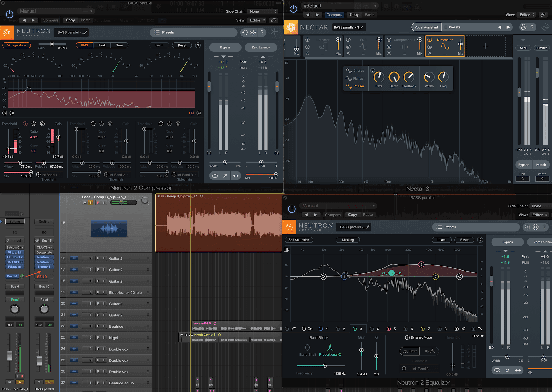Viewport: 552px width, 392px height.
Task: Open View Editor dropdown in Compressor
Action: pos(258,20)
